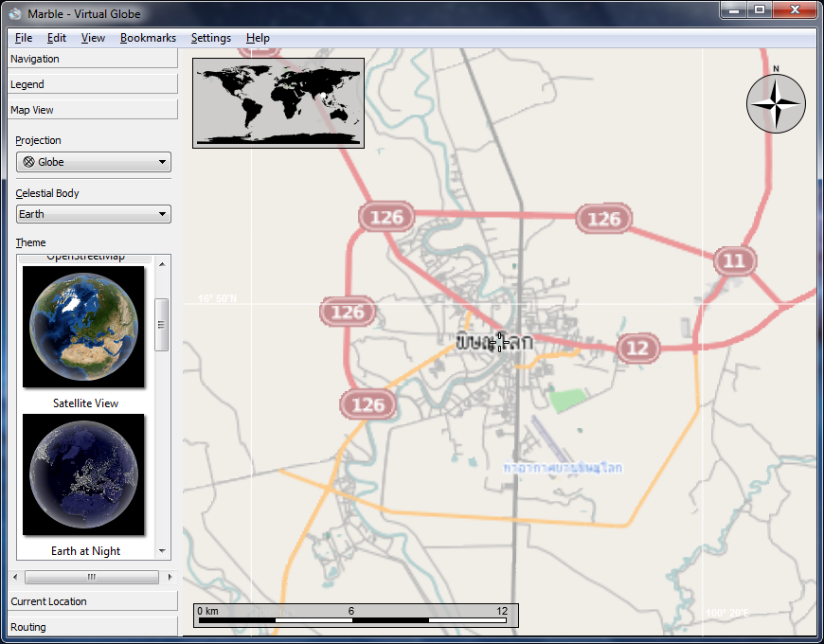Click the Satellite View theme label
Screen dimensions: 824x644
point(85,403)
